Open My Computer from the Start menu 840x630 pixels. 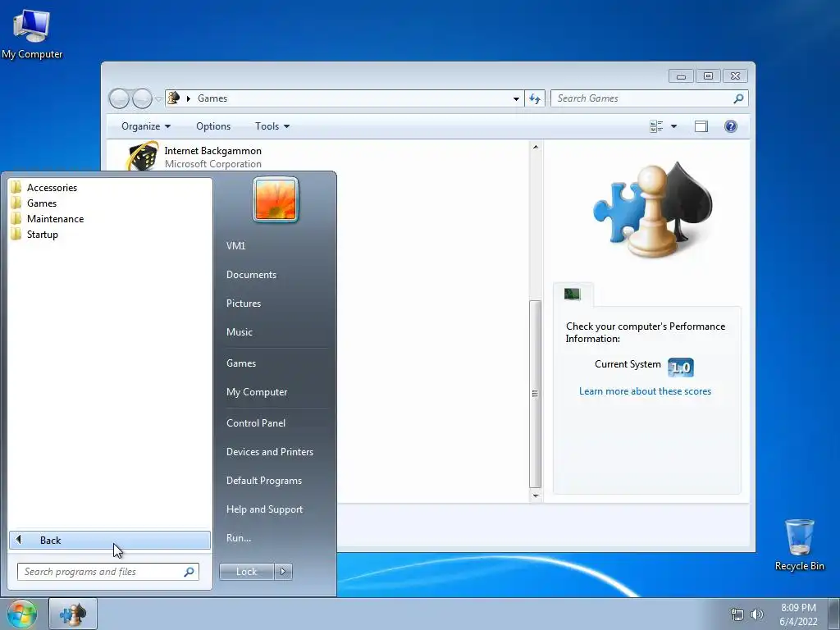coord(257,392)
